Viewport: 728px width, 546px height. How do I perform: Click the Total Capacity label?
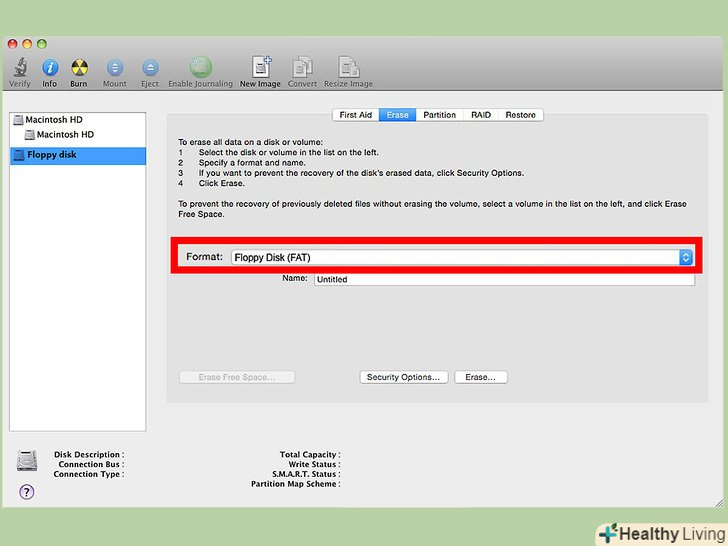tap(310, 455)
